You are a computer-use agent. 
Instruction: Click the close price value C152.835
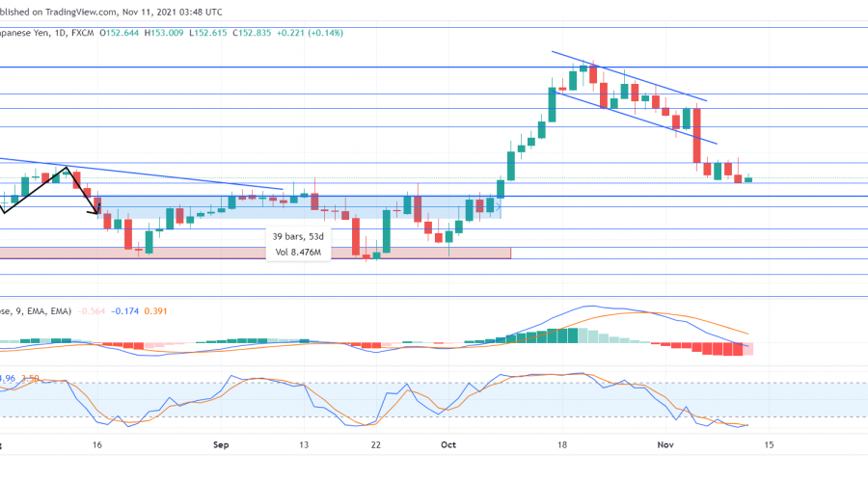pyautogui.click(x=252, y=33)
